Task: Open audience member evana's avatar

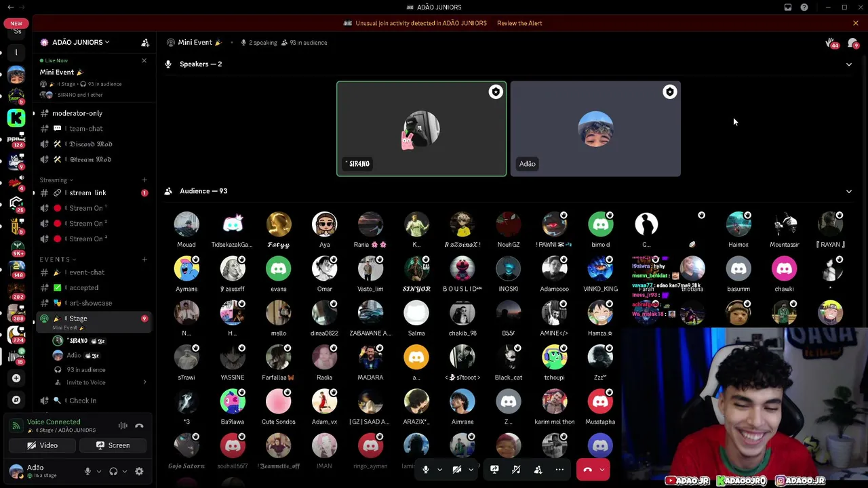Action: pyautogui.click(x=279, y=269)
